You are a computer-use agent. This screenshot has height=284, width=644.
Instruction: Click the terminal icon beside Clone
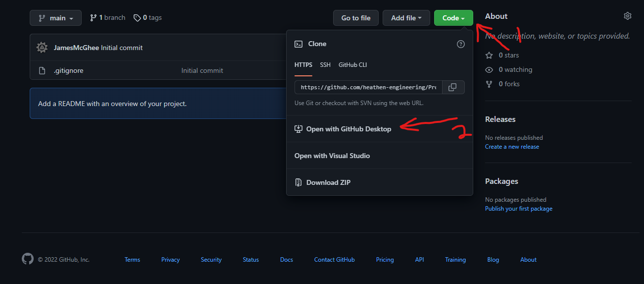coord(298,44)
